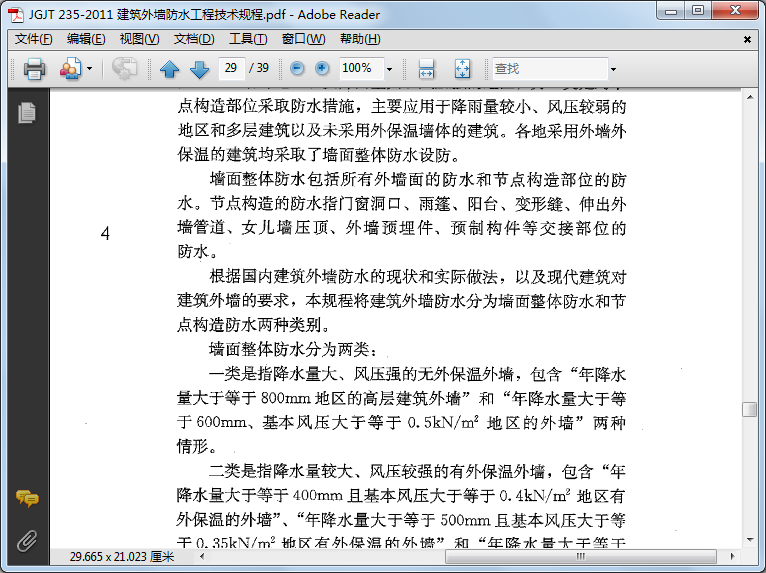
Task: Go to next page with down arrow
Action: (x=199, y=69)
